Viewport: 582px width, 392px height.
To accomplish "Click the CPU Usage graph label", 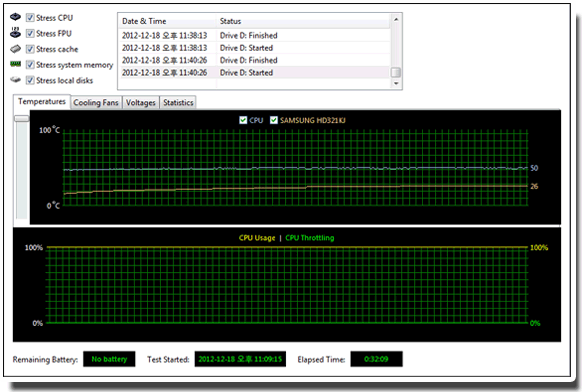I will 257,238.
